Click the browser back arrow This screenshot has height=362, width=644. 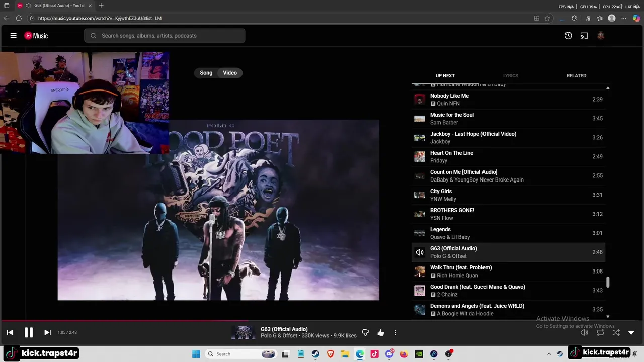click(7, 18)
